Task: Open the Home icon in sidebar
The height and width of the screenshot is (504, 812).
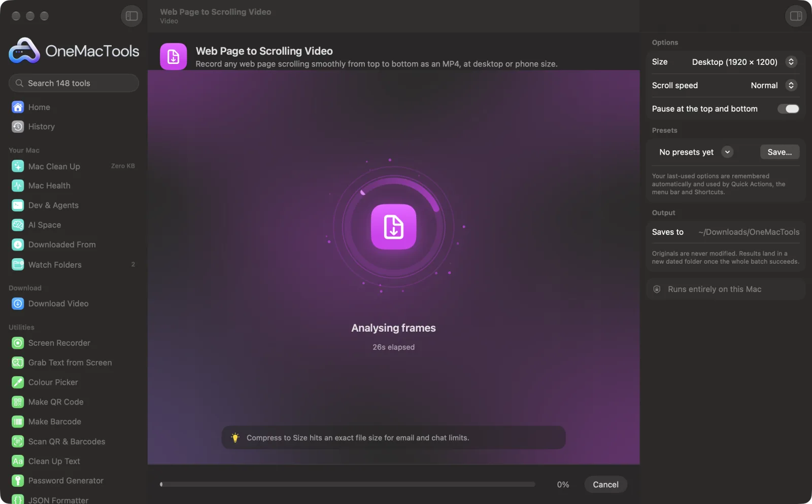Action: pyautogui.click(x=18, y=107)
